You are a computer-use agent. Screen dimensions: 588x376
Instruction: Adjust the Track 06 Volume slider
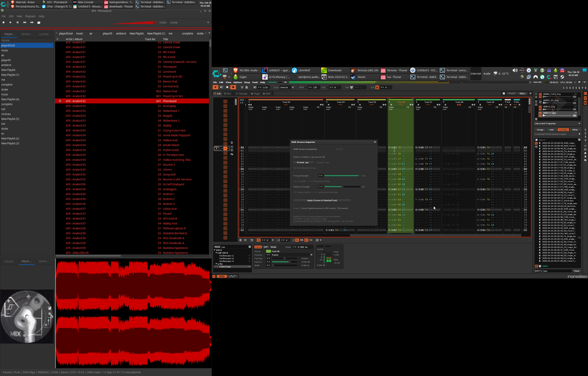[284, 262]
